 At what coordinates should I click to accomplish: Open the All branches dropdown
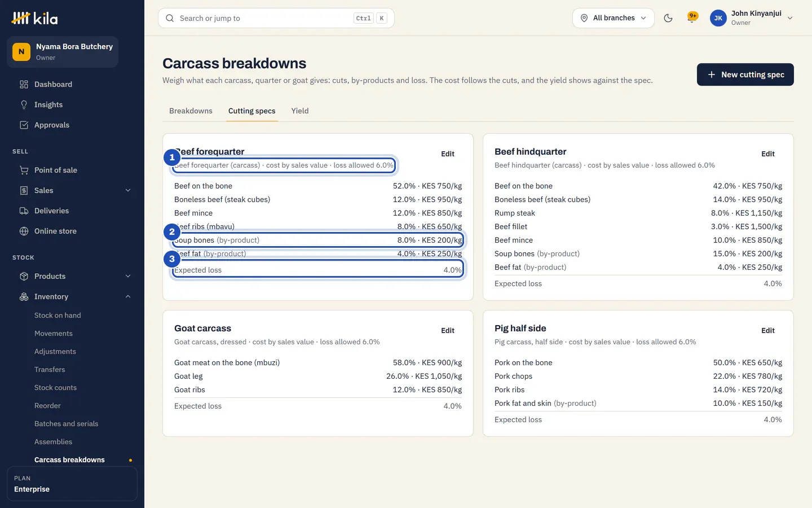pos(614,18)
